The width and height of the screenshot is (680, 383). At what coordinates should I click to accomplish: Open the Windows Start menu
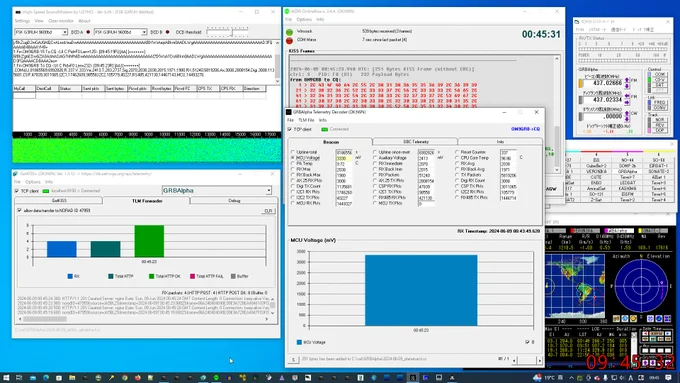point(6,378)
